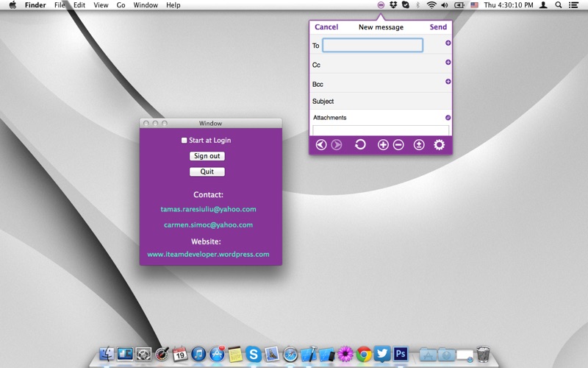Open the View menu

click(x=101, y=5)
